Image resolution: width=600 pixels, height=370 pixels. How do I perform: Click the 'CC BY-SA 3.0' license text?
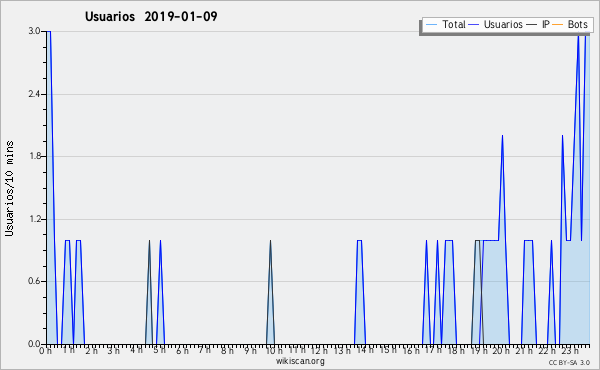[569, 362]
